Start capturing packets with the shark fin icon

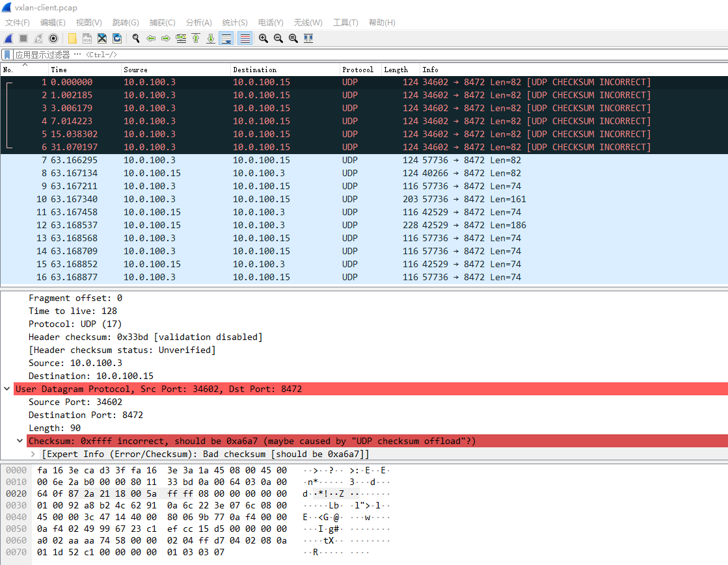pos(9,38)
